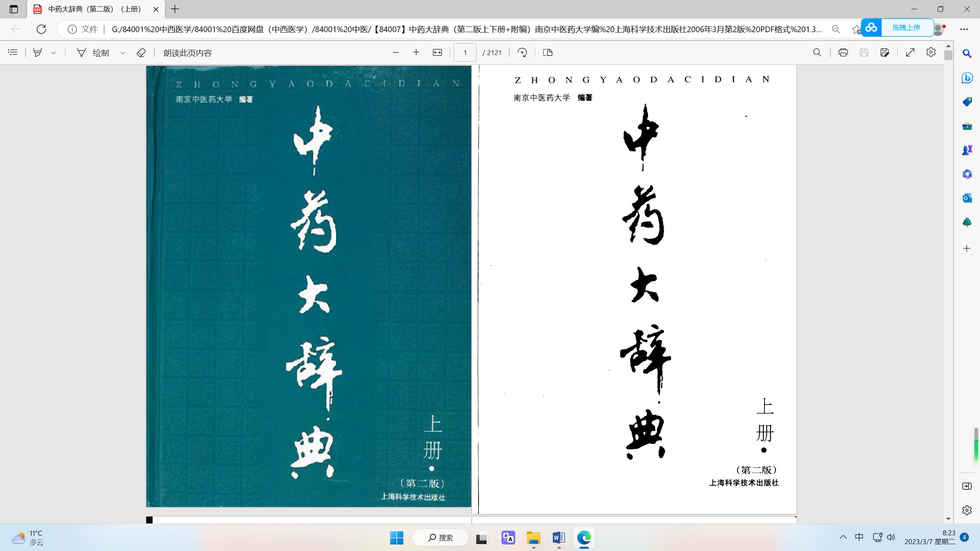Open Microsoft 365 in sidebar

tap(967, 174)
